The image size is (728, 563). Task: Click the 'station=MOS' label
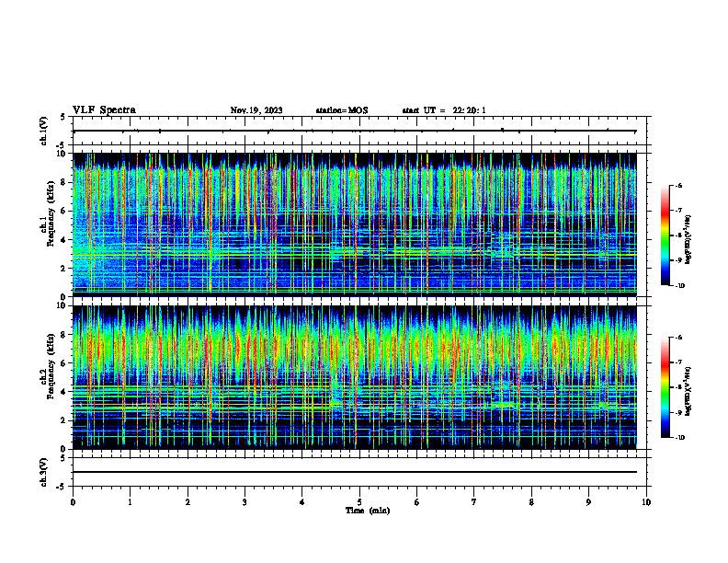[x=342, y=110]
